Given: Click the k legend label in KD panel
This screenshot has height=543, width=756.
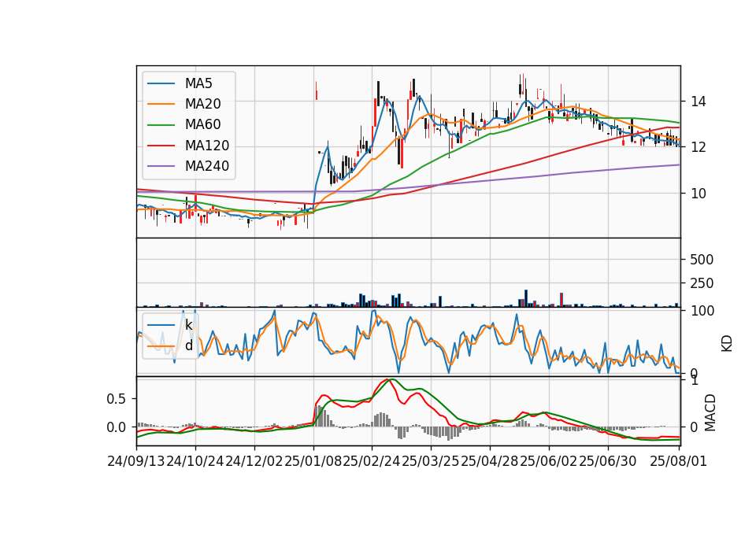Looking at the screenshot, I should tap(188, 325).
